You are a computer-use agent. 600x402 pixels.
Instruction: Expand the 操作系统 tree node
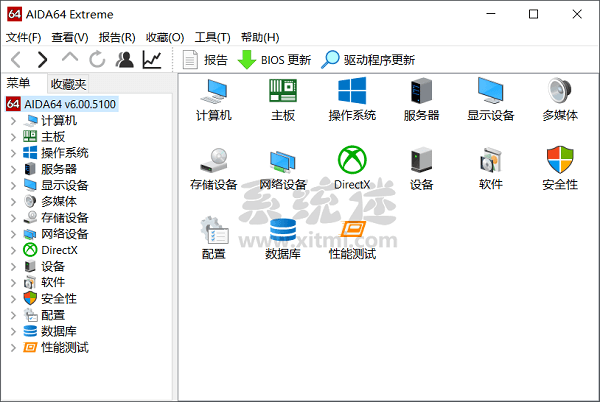point(13,153)
